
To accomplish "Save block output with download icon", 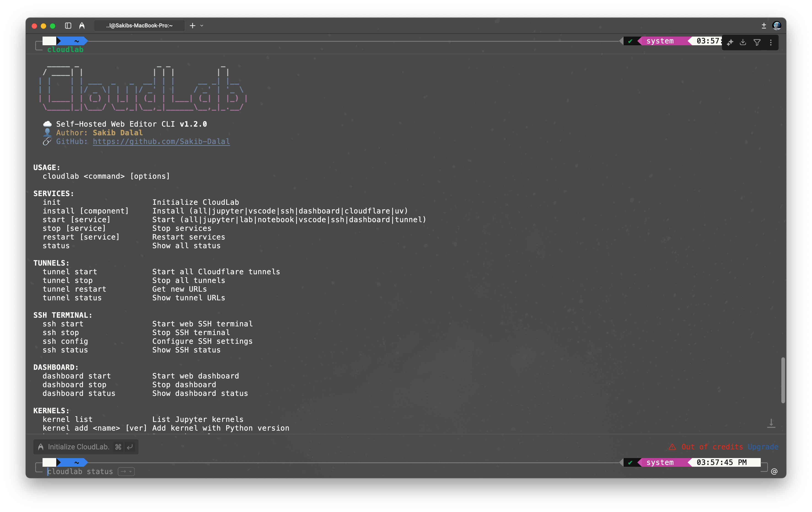I will click(x=743, y=43).
